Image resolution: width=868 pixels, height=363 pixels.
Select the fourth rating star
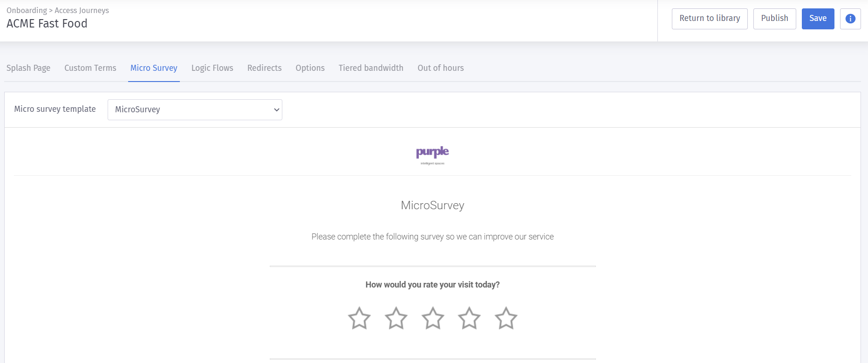469,318
